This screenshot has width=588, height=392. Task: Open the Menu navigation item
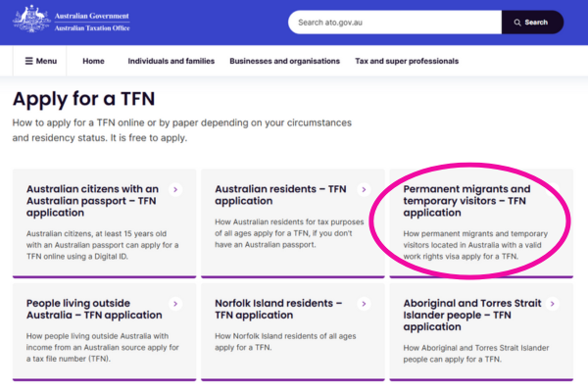pos(40,61)
